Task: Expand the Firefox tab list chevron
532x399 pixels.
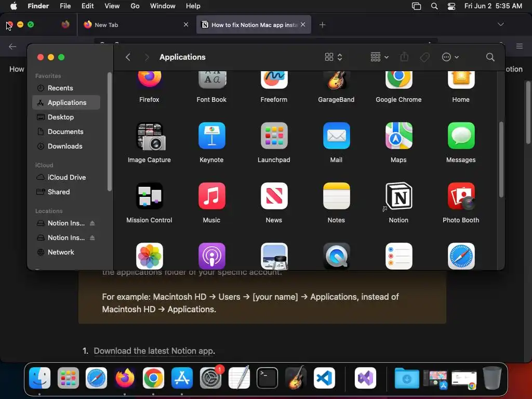Action: tap(500, 24)
